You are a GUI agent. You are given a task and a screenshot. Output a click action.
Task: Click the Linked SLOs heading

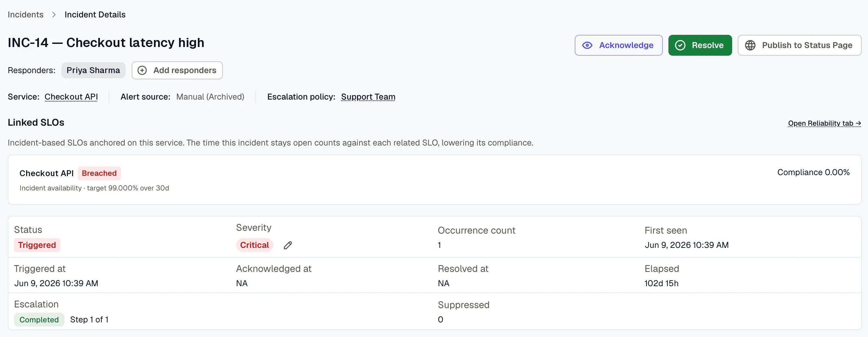click(x=36, y=123)
